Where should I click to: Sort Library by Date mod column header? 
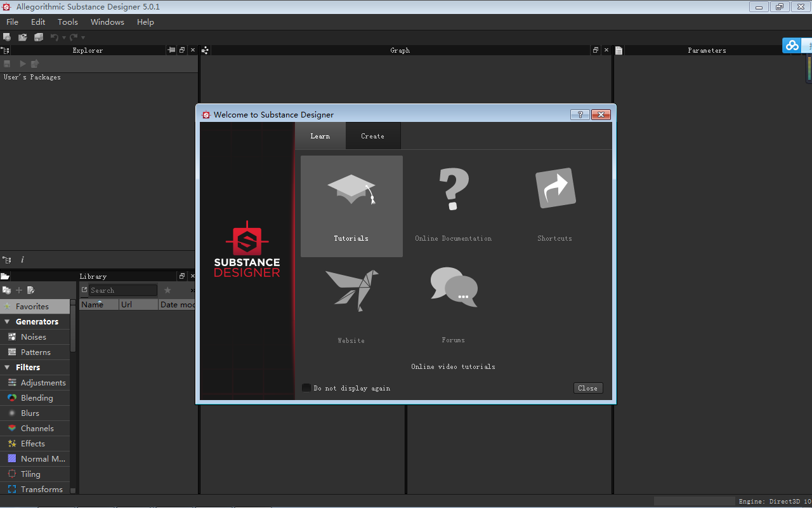point(178,305)
